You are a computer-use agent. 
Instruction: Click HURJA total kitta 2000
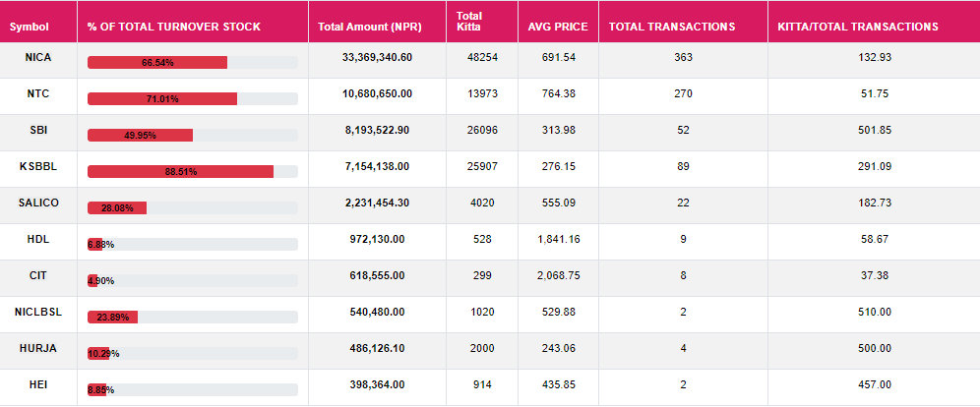coord(482,348)
